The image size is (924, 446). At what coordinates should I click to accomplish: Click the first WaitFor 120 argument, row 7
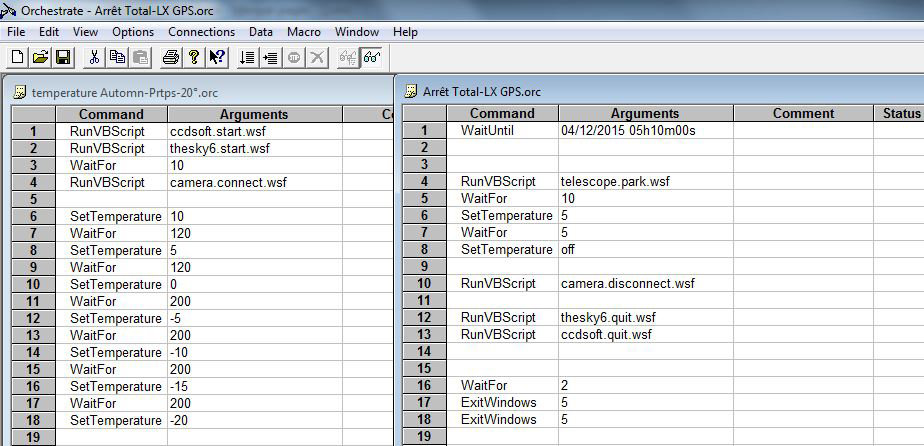(255, 233)
